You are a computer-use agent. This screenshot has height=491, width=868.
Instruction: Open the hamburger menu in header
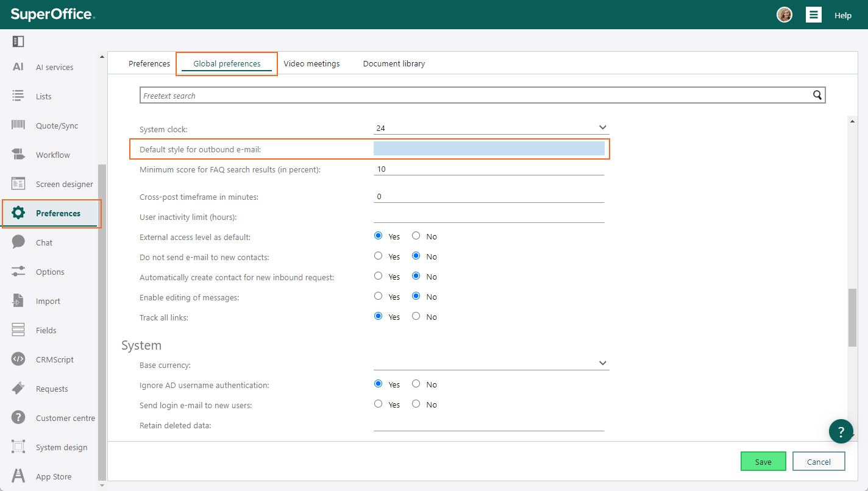click(x=814, y=15)
